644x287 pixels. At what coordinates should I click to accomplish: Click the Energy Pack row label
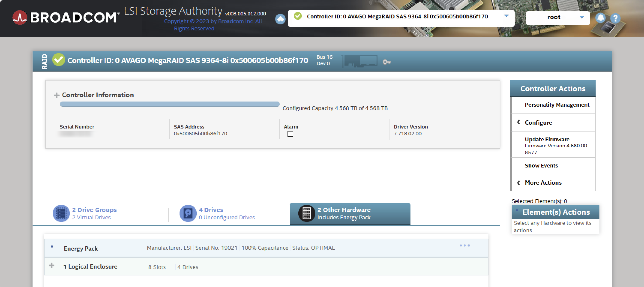coord(81,248)
